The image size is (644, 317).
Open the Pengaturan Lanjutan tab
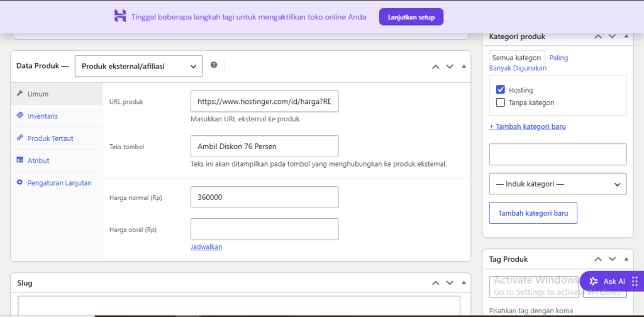point(57,183)
